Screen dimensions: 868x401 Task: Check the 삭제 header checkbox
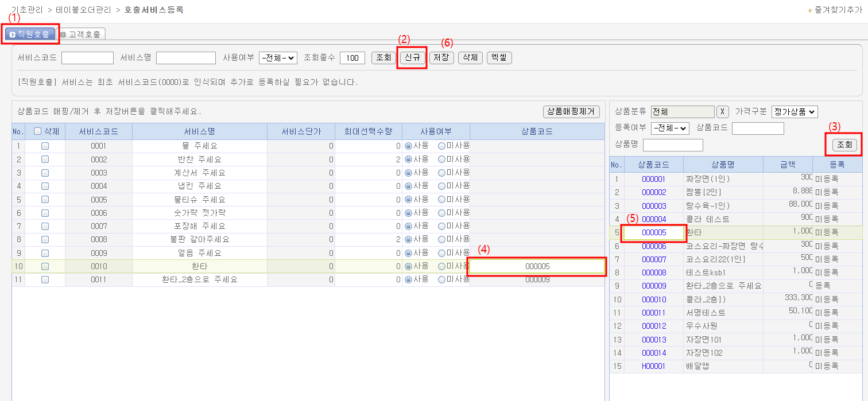click(x=38, y=131)
